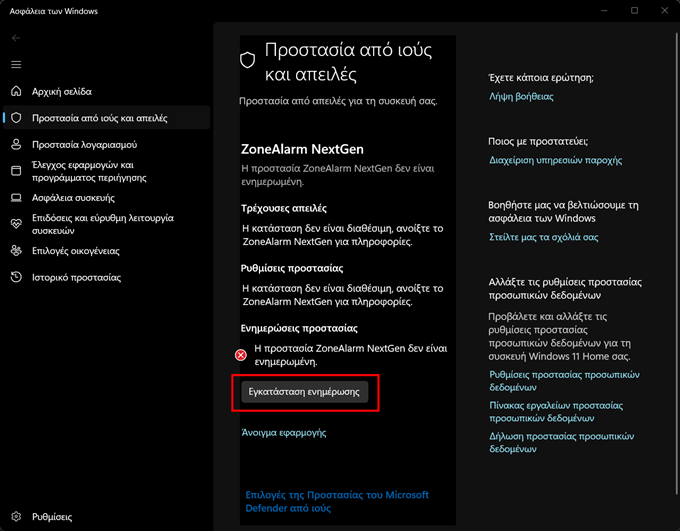This screenshot has width=680, height=531.
Task: Click the Έχετε κάποια ερώτηση; text
Action: [x=541, y=78]
